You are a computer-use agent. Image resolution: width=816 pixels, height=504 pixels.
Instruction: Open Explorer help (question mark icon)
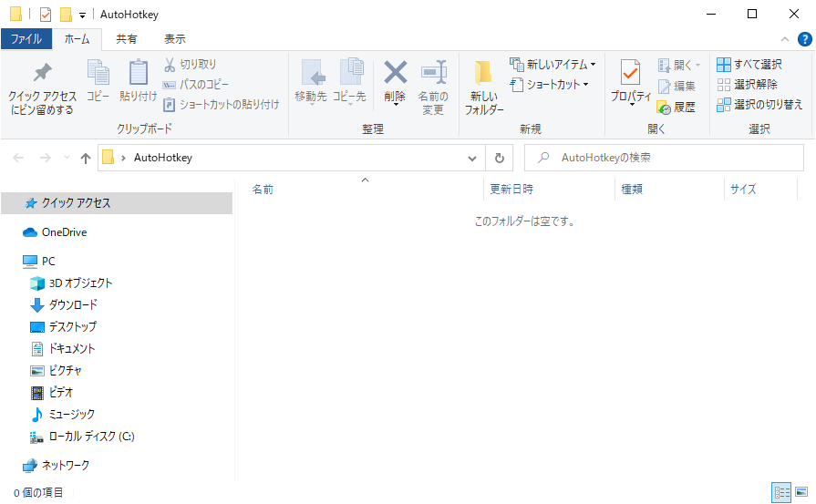pos(804,39)
